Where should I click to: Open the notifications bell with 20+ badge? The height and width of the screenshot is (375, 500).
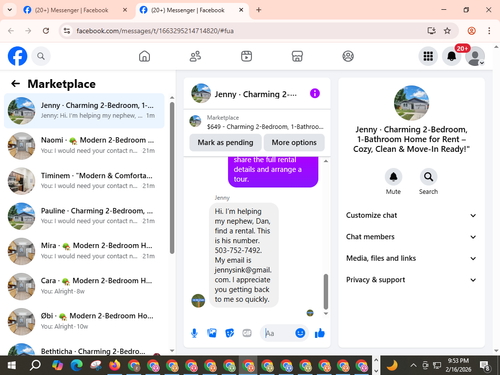(x=452, y=56)
